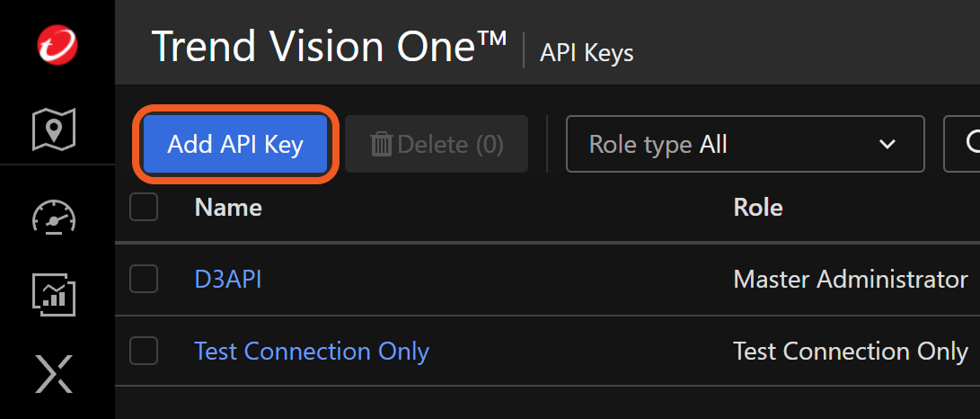This screenshot has height=419, width=980.
Task: Sort by the Role column header
Action: click(x=758, y=208)
